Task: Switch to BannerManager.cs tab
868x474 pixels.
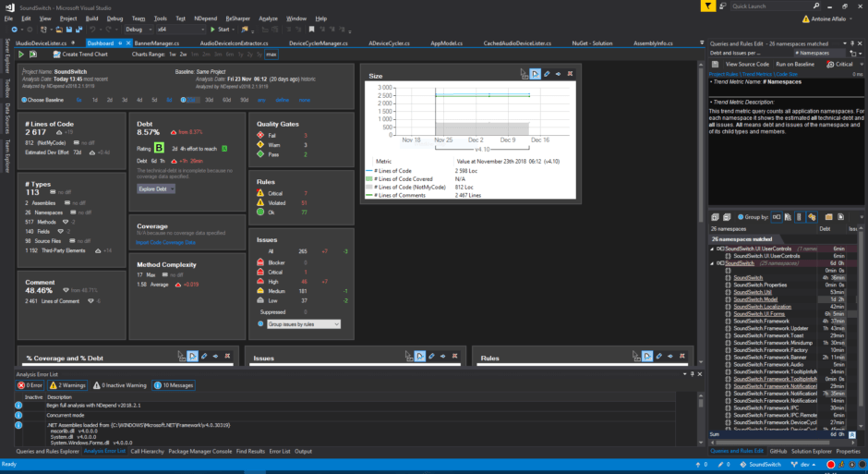Action: tap(157, 43)
